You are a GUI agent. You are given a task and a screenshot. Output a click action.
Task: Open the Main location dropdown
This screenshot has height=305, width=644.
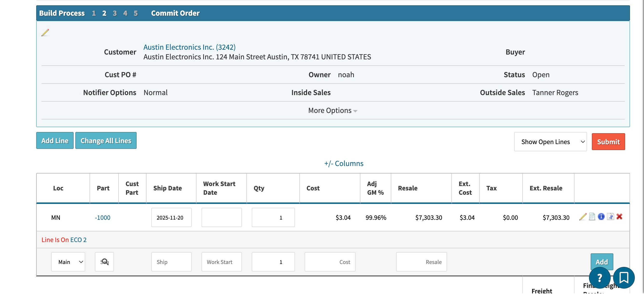[x=68, y=262]
